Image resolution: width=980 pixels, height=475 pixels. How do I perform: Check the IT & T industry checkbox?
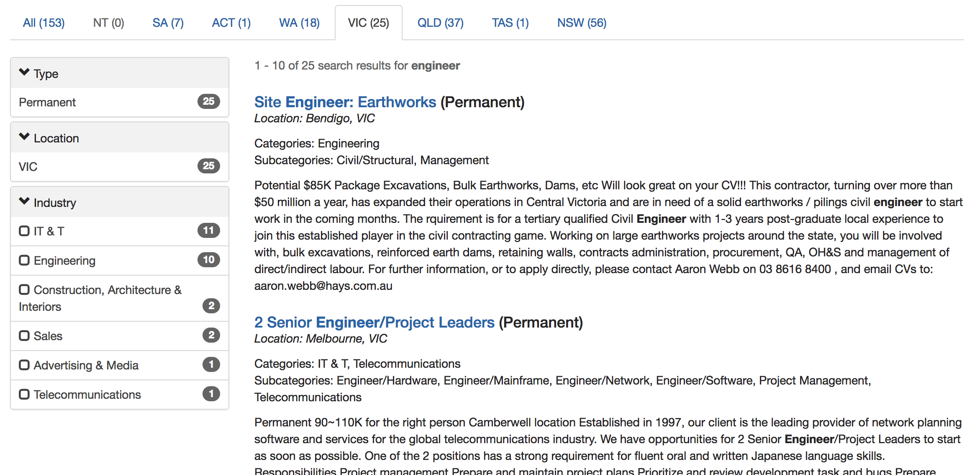point(24,231)
